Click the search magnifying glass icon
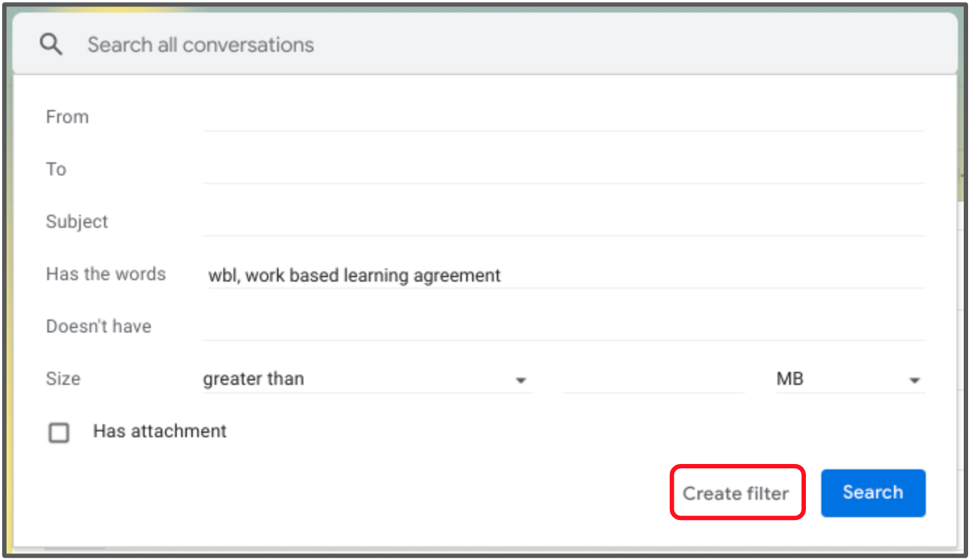 50,44
